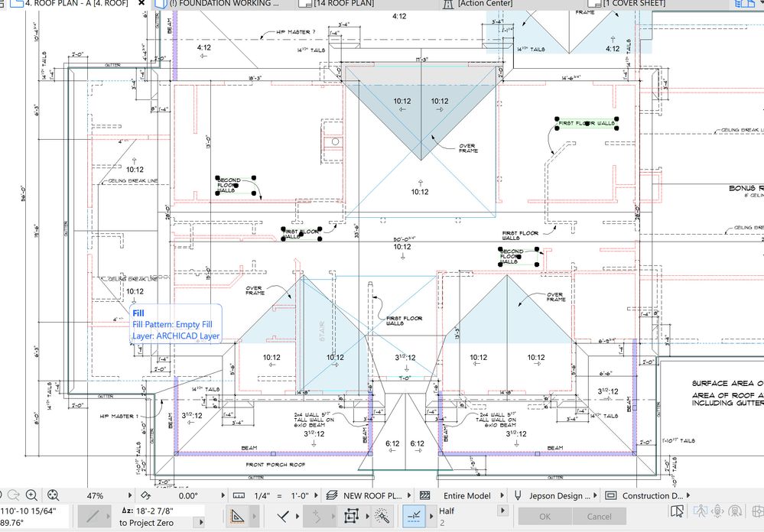Expand the relative construction methods arrow
764x532 pixels.
[x=298, y=517]
